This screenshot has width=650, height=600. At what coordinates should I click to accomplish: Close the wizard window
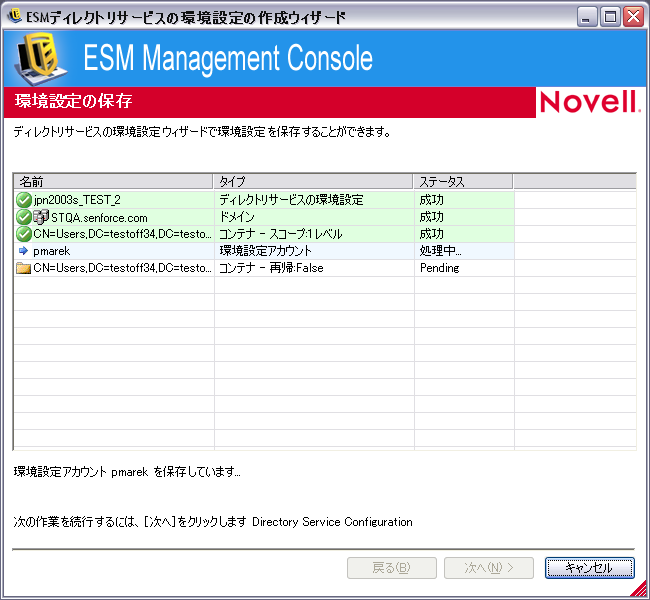[634, 17]
